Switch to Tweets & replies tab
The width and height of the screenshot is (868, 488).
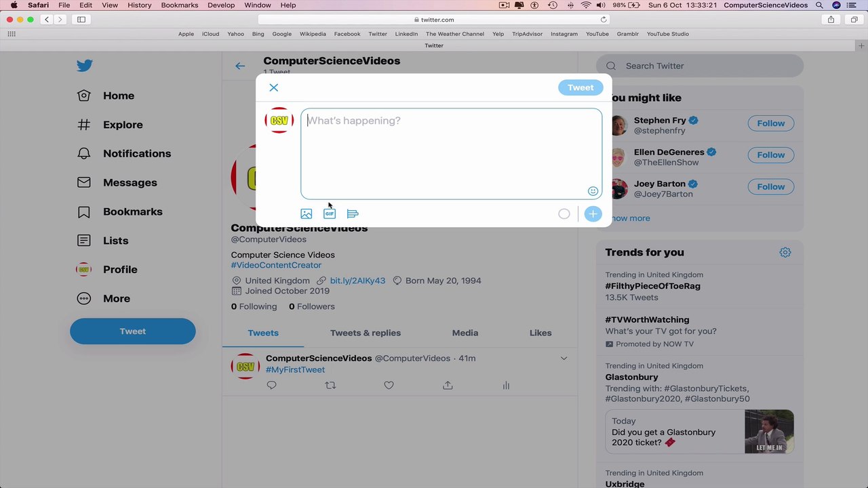point(366,333)
